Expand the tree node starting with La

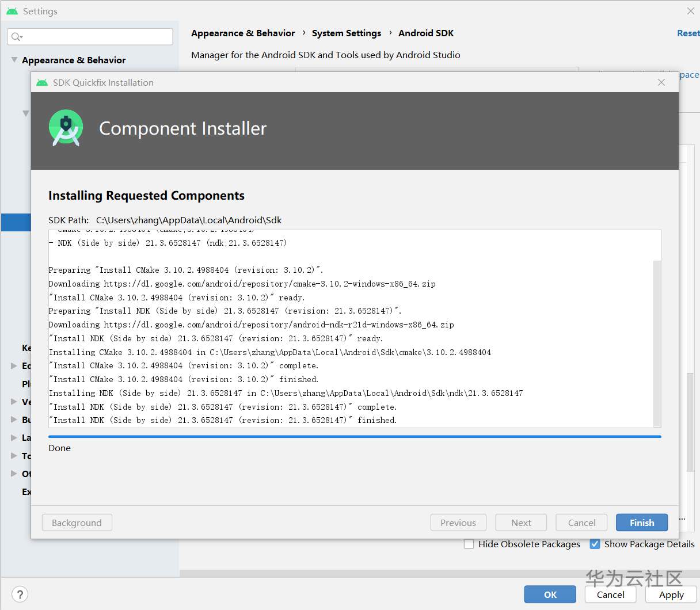(x=14, y=438)
